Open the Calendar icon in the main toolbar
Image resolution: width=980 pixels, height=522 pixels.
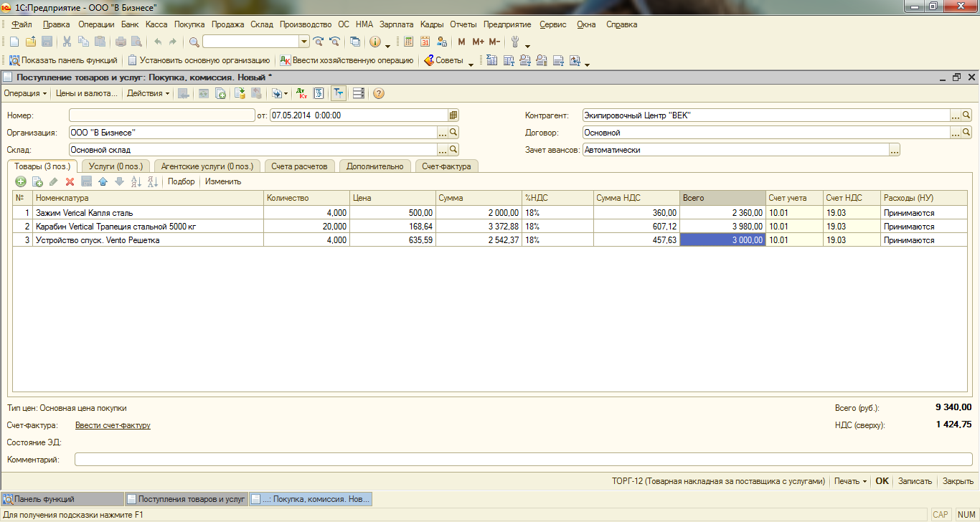click(x=425, y=42)
